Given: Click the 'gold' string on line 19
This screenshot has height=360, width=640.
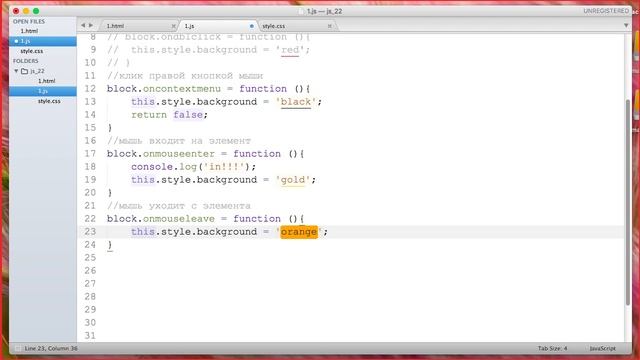Looking at the screenshot, I should [293, 180].
